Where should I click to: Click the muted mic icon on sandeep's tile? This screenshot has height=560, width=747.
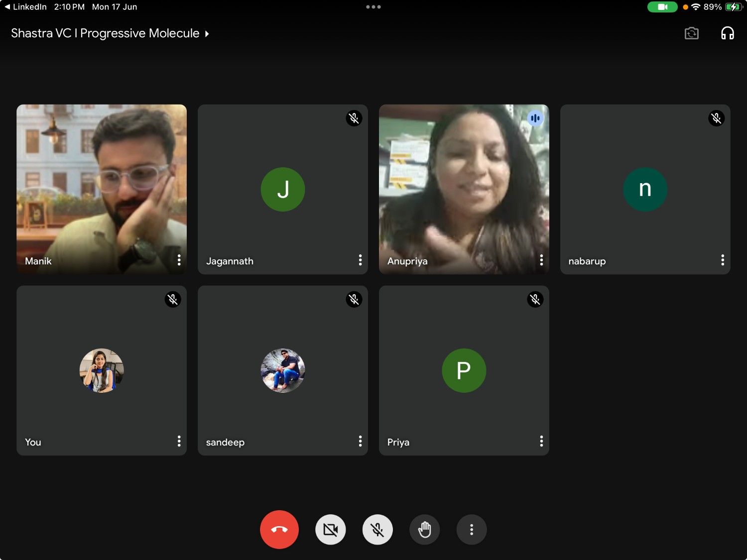354,300
